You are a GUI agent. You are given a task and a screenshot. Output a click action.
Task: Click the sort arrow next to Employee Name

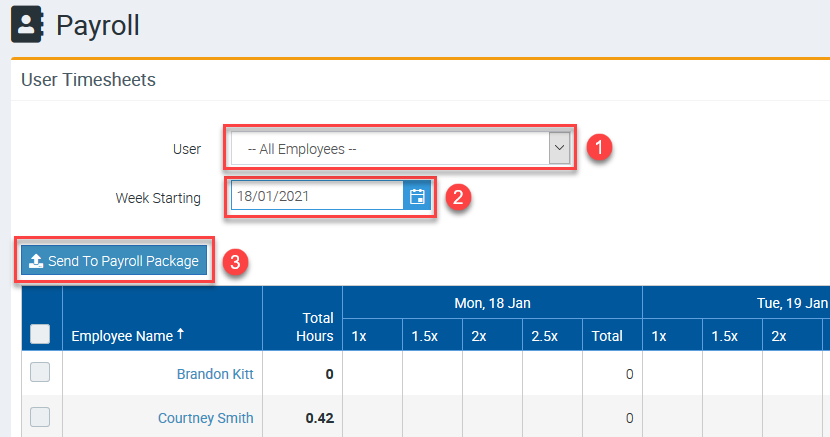[x=180, y=334]
